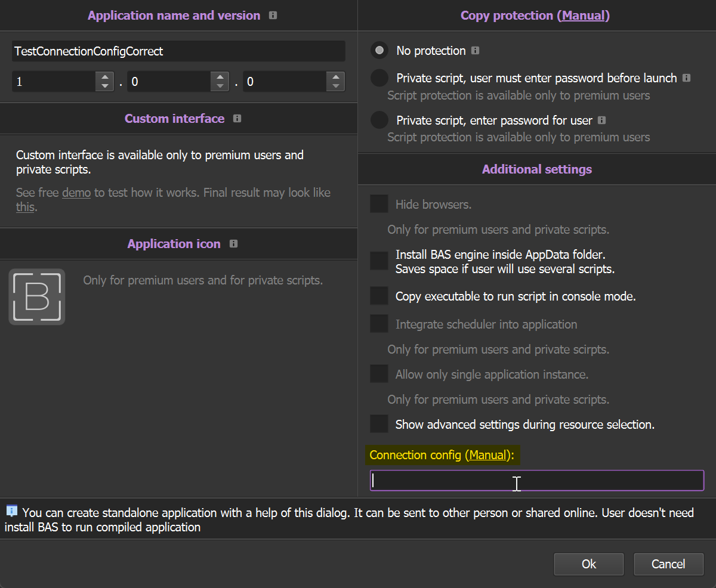This screenshot has width=716, height=588.
Task: Enable Copy executable to run script in console mode
Action: coord(379,295)
